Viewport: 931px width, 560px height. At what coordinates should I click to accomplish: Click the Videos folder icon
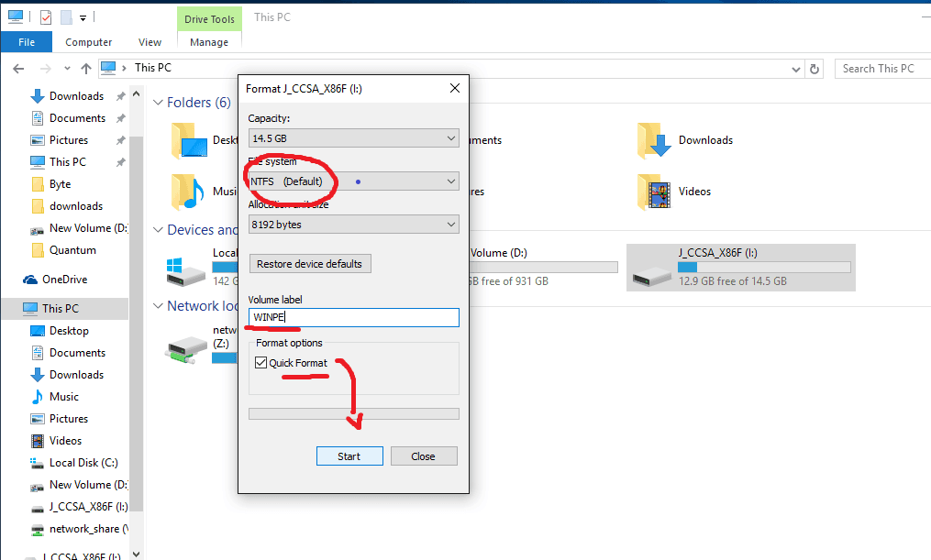coord(654,192)
